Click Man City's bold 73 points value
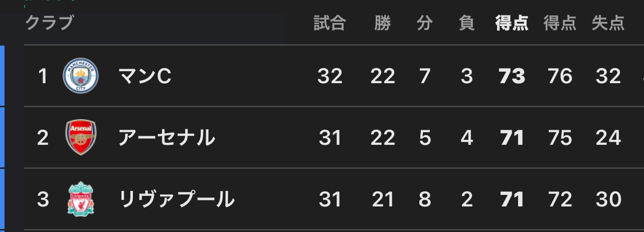 pos(512,76)
